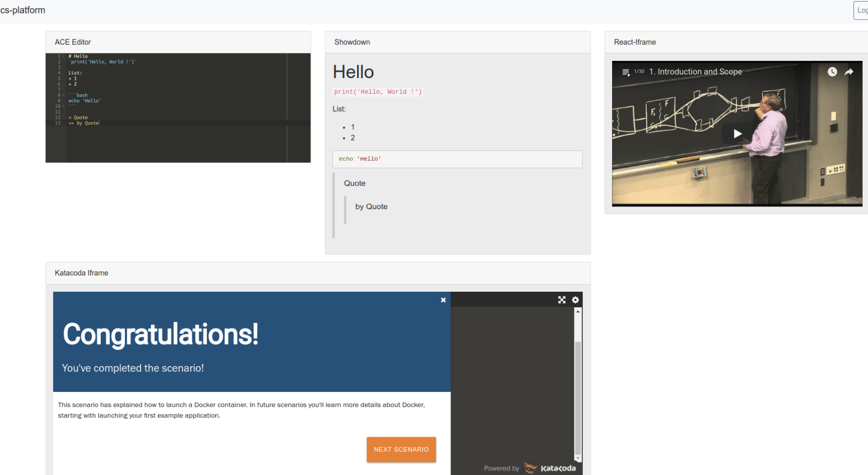The image size is (868, 475).
Task: Open Katacoda terminal settings gear
Action: click(575, 300)
